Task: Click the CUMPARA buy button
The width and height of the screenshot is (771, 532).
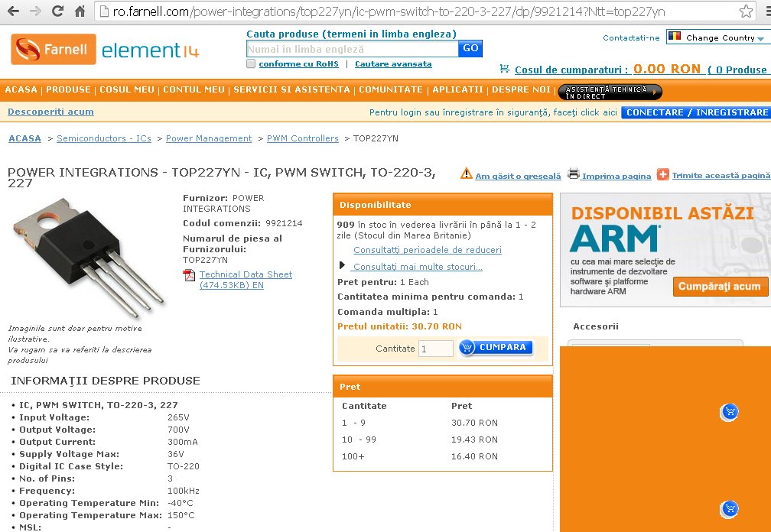Action: coord(496,347)
